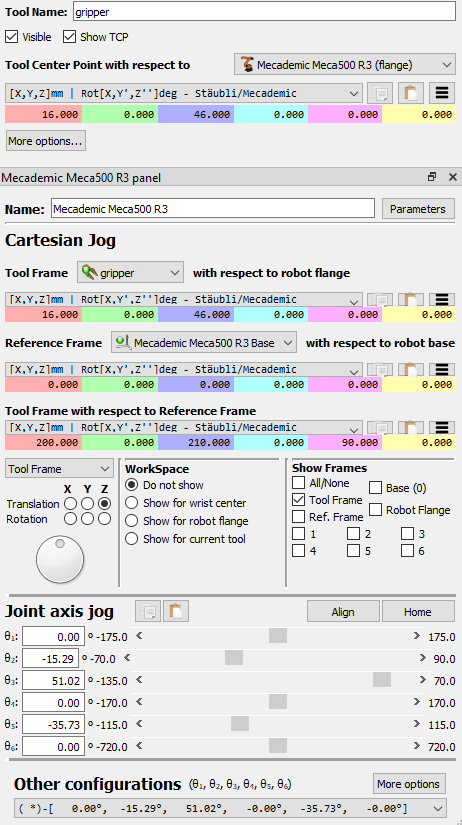Click the More options... button under TCP

[x=46, y=141]
